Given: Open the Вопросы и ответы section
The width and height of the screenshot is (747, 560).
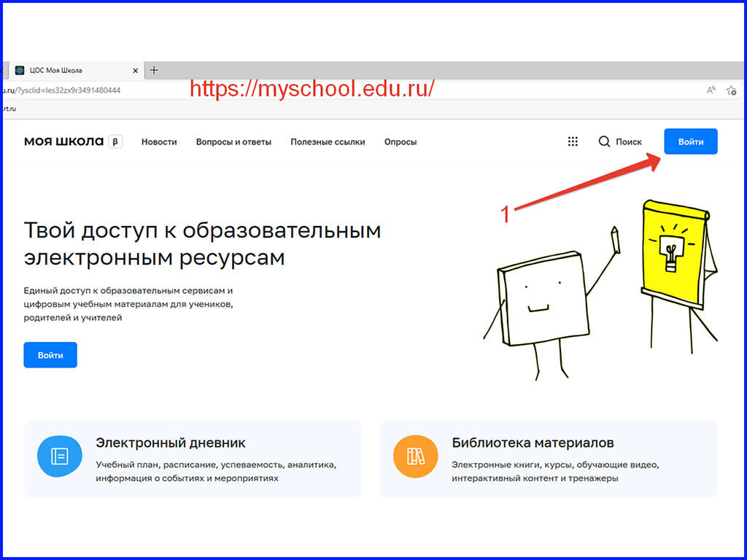Looking at the screenshot, I should [233, 142].
